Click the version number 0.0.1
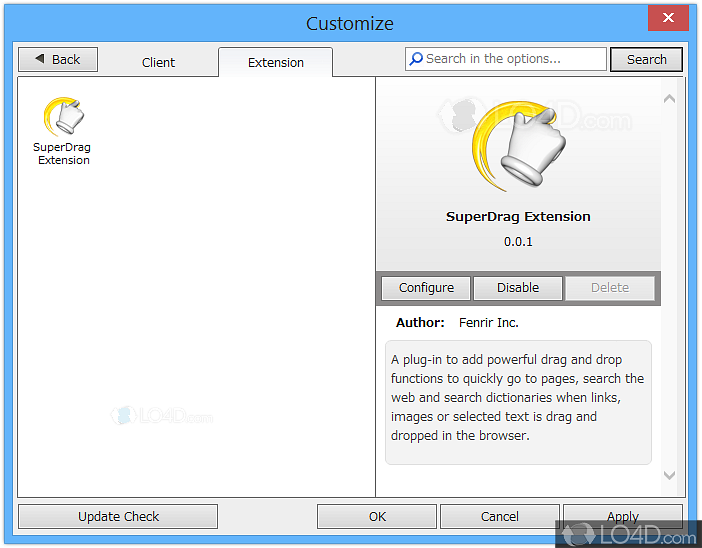The image size is (702, 548). tap(518, 242)
